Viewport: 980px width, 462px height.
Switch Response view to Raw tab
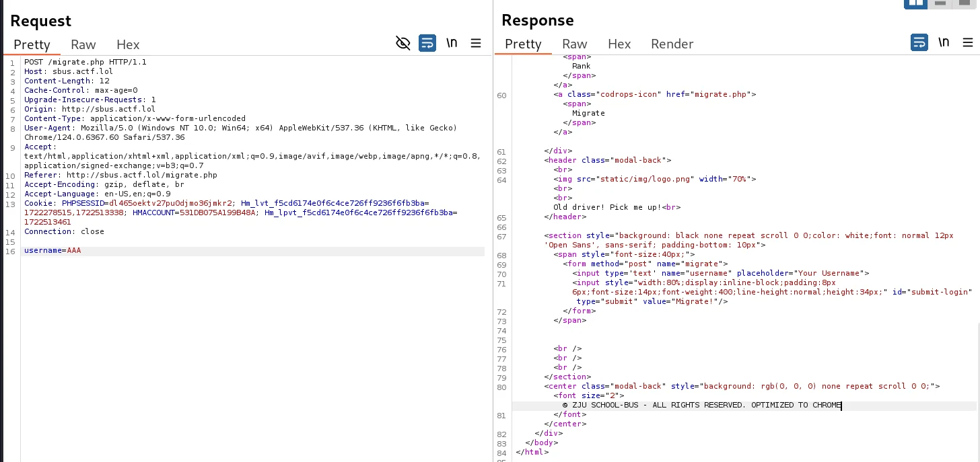[574, 44]
